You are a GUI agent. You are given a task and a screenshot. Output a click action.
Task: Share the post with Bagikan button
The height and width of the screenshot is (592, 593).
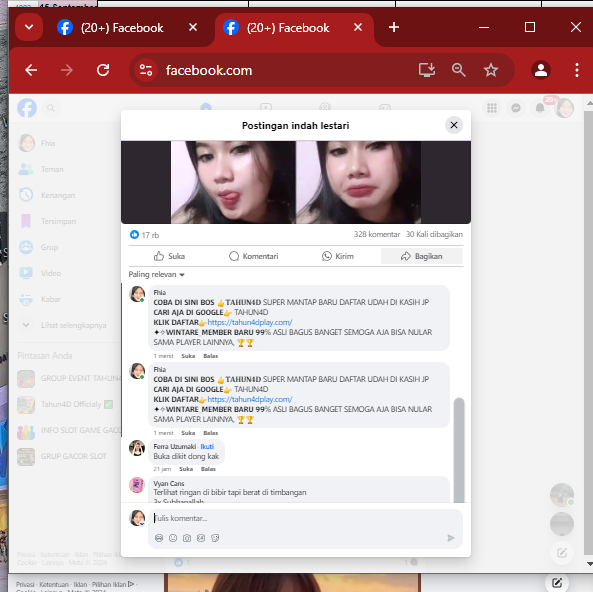(422, 256)
